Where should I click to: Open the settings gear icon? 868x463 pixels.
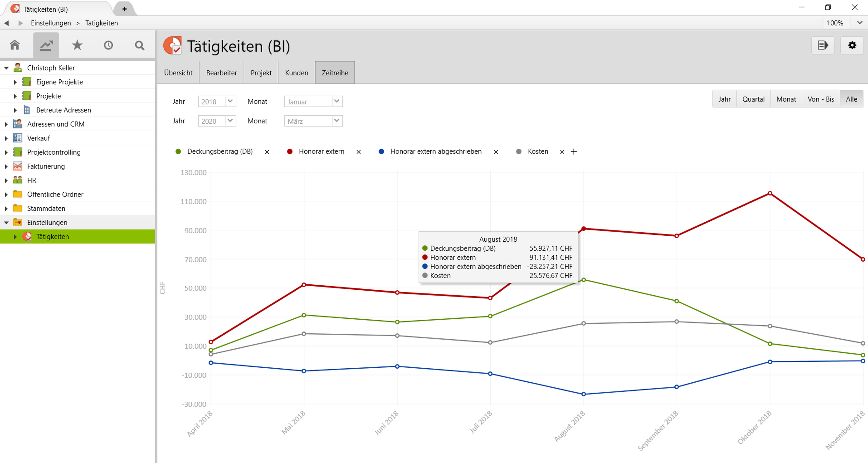[852, 45]
